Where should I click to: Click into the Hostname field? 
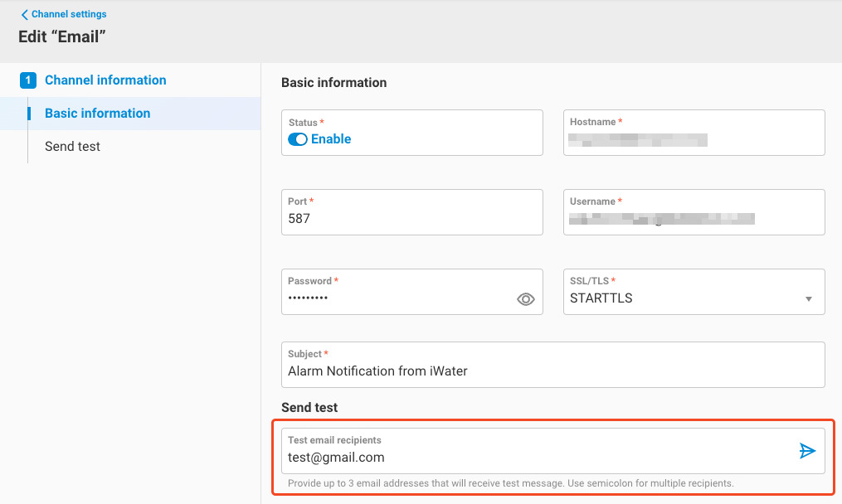(x=694, y=139)
